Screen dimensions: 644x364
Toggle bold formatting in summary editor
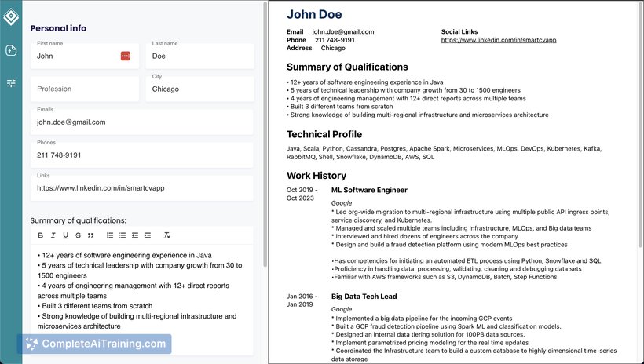pos(40,235)
